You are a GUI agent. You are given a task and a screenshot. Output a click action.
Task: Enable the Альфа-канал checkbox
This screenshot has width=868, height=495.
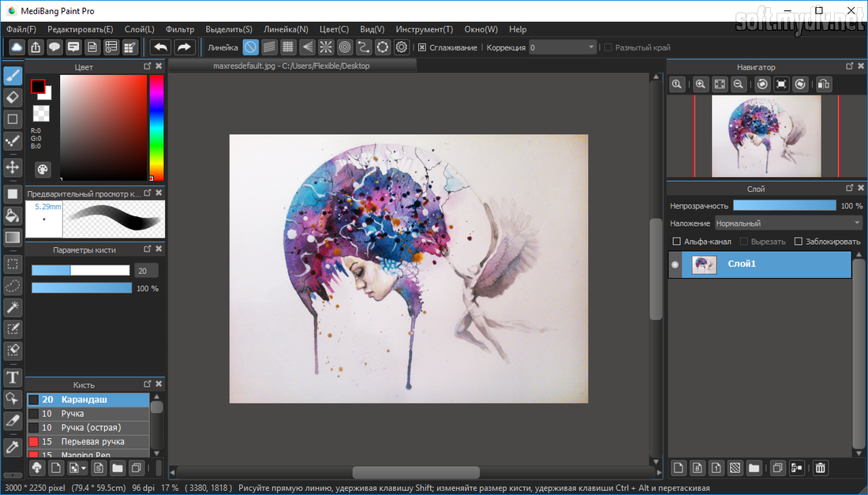pos(676,242)
